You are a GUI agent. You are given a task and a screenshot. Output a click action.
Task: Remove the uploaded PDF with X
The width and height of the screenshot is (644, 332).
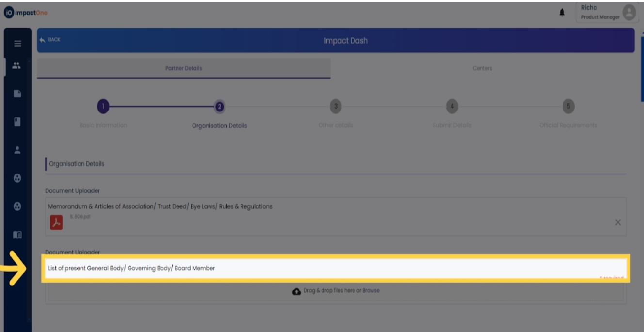[x=618, y=222]
